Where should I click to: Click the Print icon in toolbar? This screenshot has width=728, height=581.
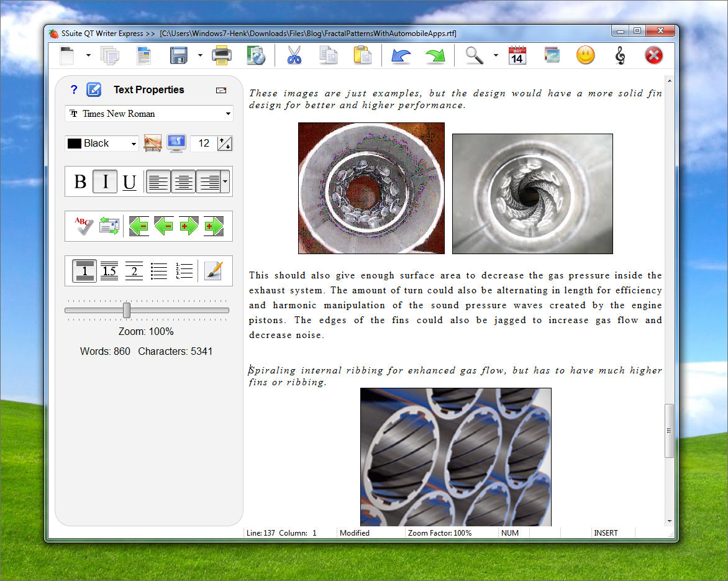pos(222,56)
